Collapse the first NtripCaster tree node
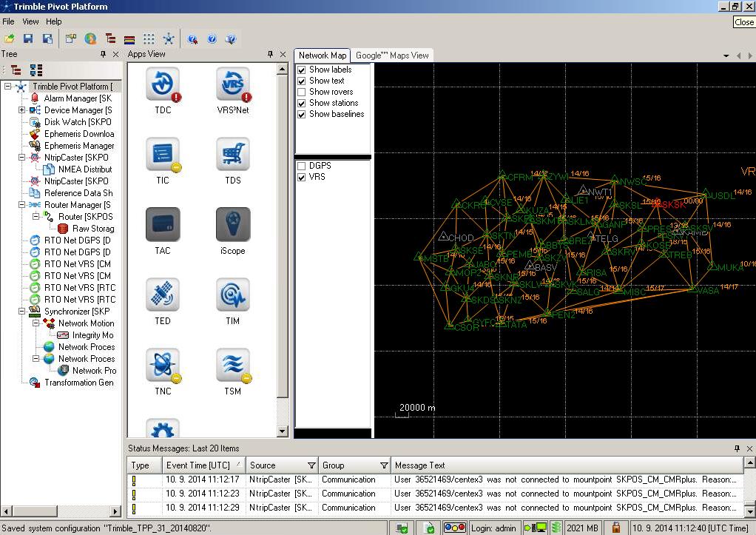756x535 pixels. [x=21, y=158]
